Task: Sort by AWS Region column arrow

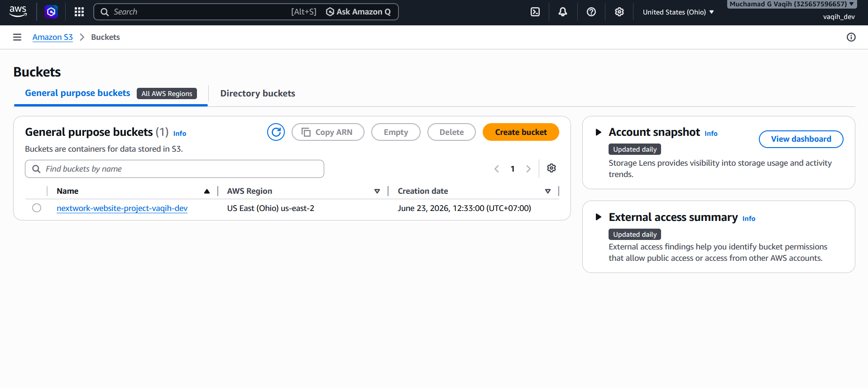Action: point(377,191)
